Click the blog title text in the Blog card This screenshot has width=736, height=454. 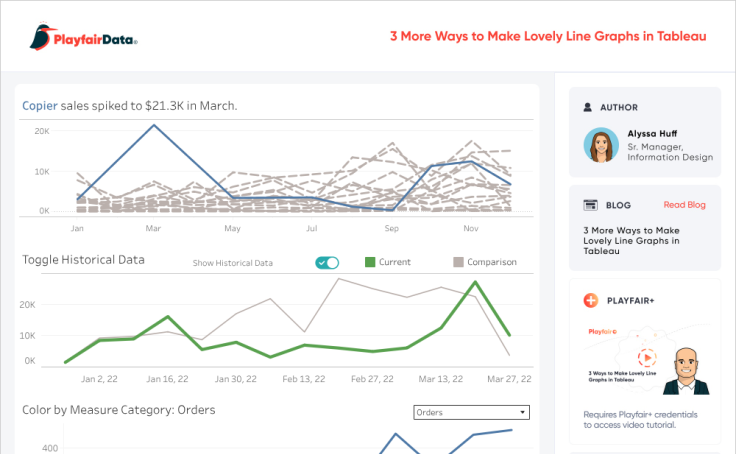(631, 240)
